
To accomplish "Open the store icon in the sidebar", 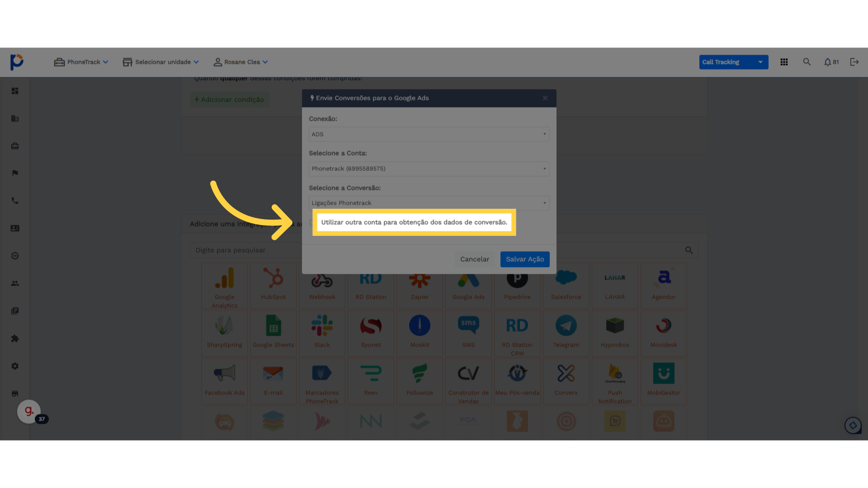I will (15, 394).
